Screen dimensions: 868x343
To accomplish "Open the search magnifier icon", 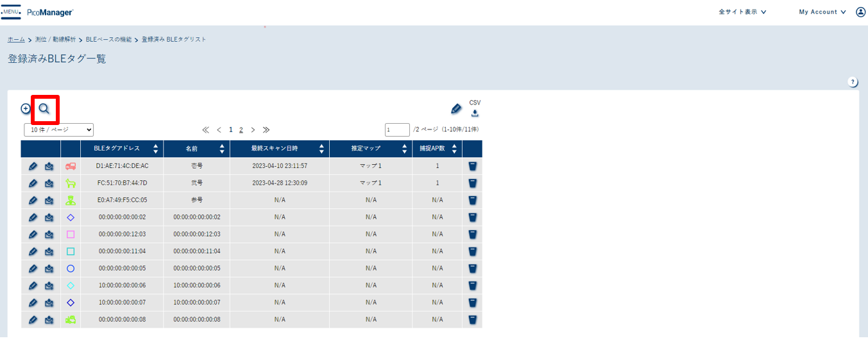I will (44, 109).
